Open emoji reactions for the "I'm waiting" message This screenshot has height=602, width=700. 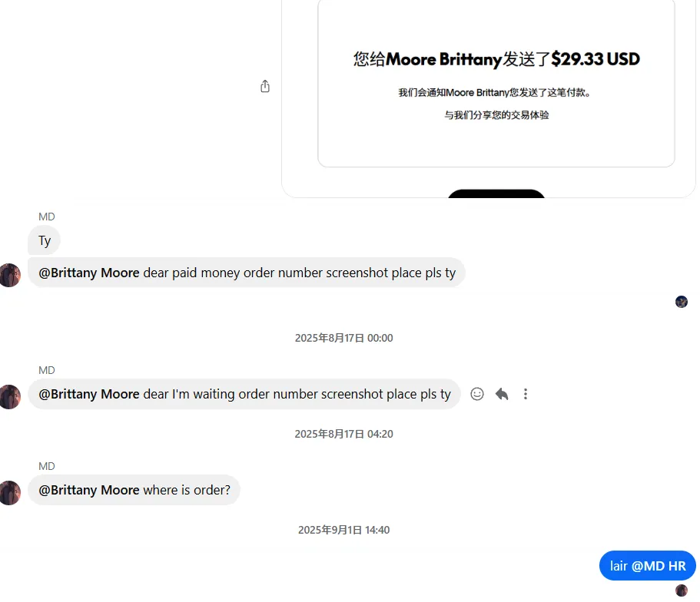pos(477,394)
